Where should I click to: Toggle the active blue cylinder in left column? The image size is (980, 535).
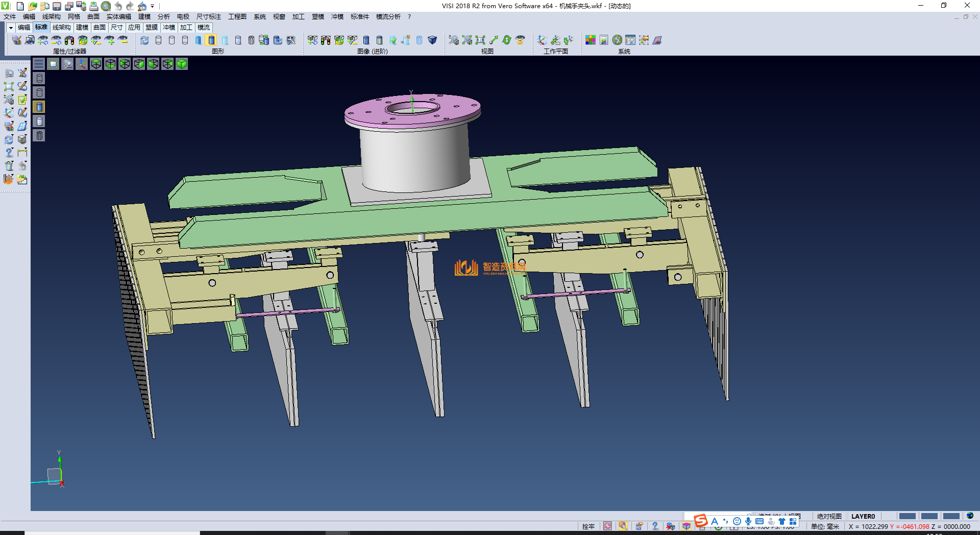click(39, 107)
